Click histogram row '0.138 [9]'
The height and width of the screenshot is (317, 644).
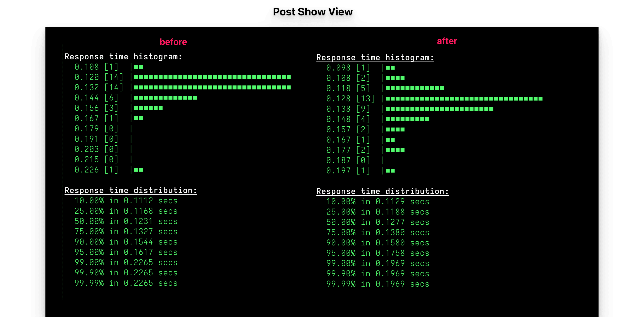(x=410, y=109)
